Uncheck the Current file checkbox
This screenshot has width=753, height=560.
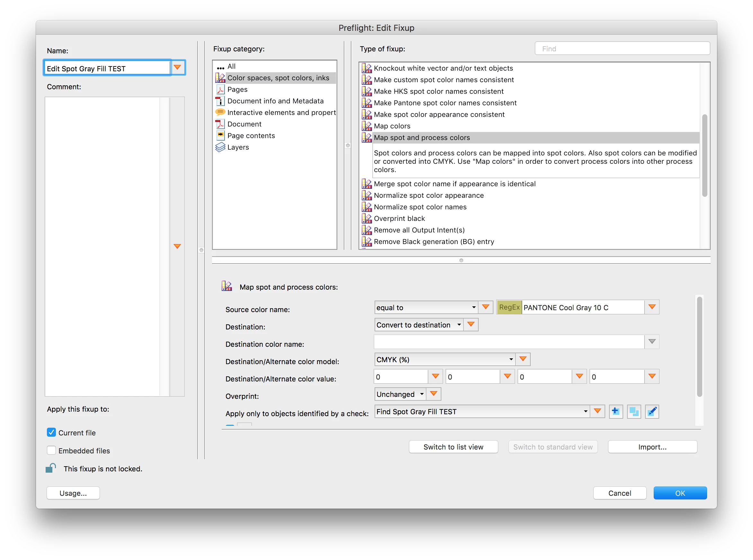pos(51,432)
